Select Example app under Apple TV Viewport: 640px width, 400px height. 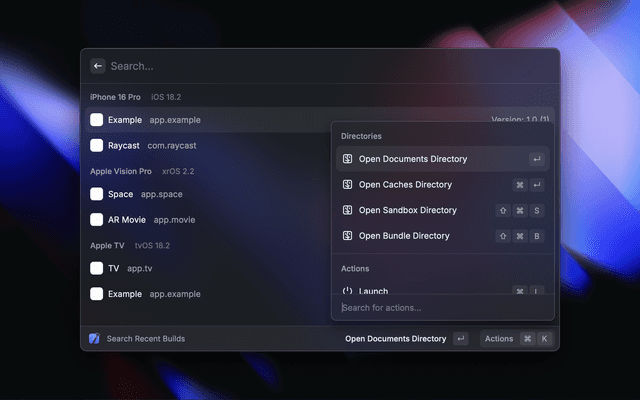pyautogui.click(x=200, y=294)
